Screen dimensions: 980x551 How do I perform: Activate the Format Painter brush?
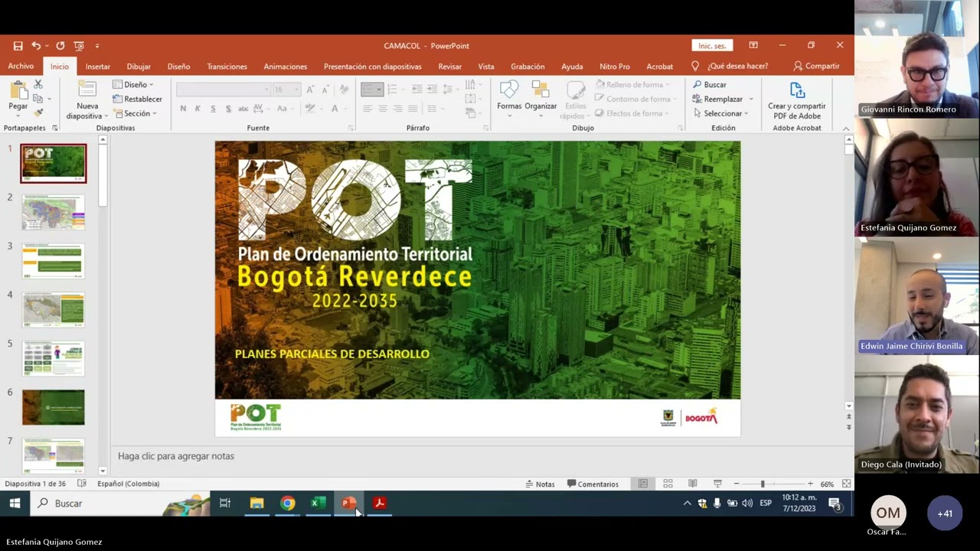38,112
